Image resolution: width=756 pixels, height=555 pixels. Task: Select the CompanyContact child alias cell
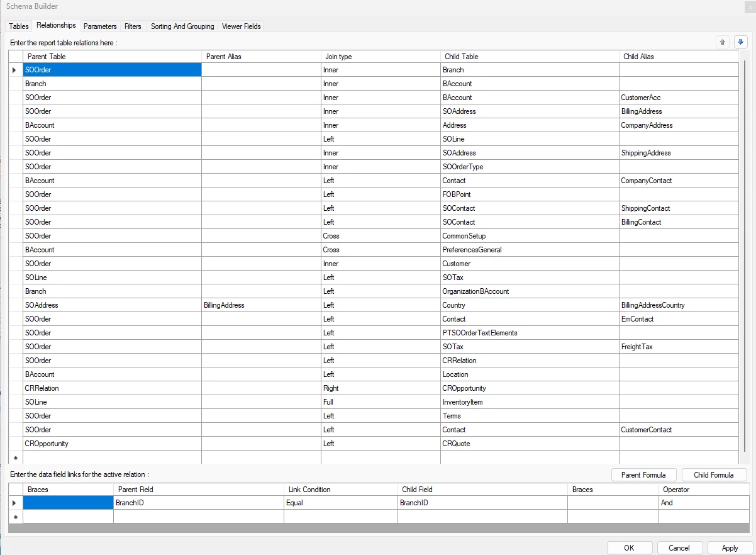coord(679,181)
